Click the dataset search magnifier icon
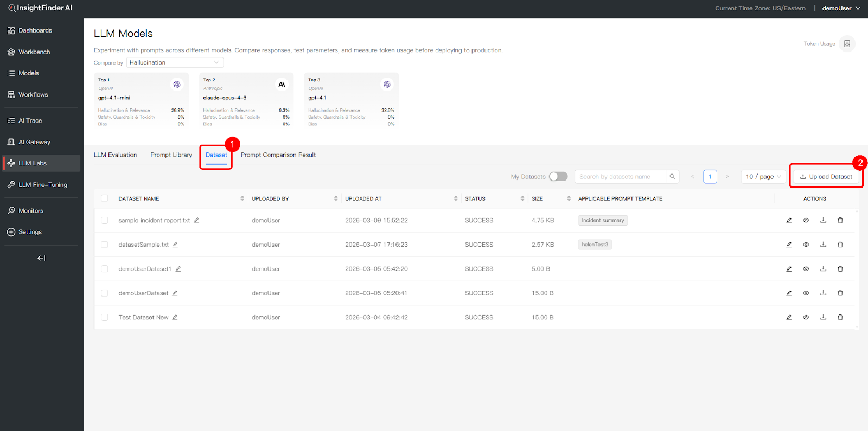 coord(672,177)
